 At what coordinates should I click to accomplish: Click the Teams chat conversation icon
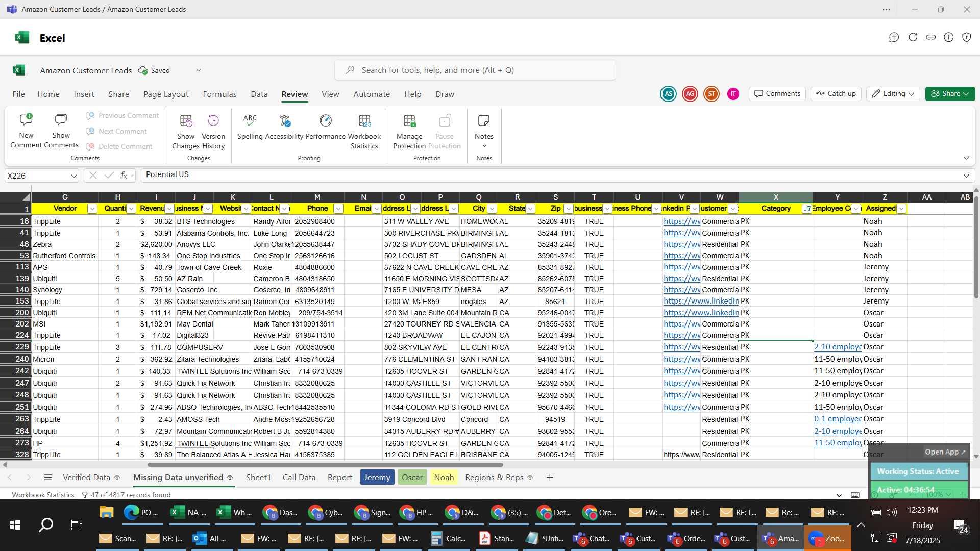pyautogui.click(x=894, y=37)
